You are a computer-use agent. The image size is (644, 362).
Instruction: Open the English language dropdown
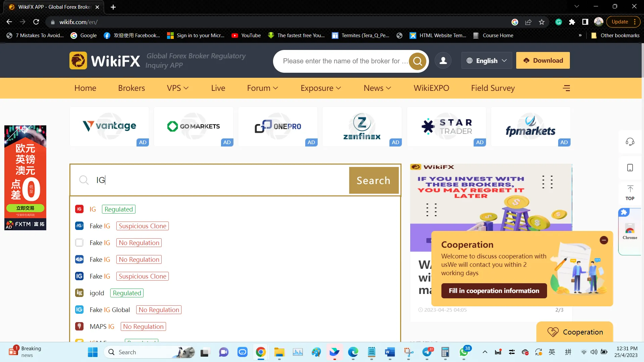coord(487,61)
